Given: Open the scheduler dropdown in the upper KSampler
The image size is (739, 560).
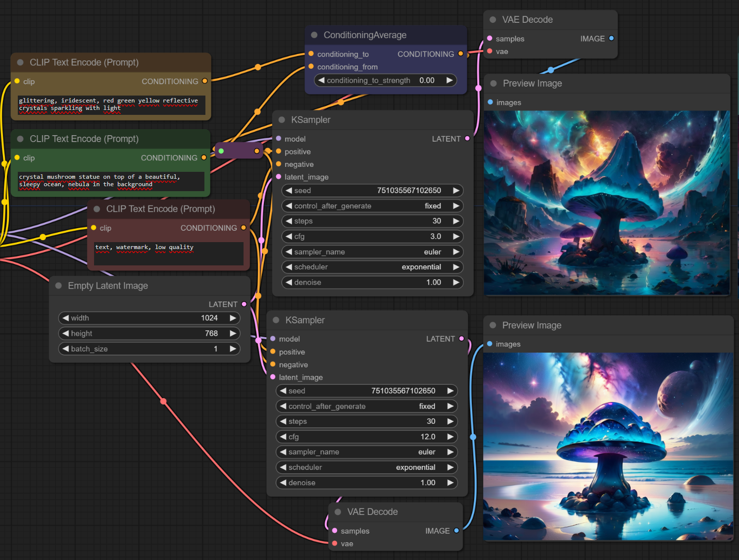Looking at the screenshot, I should [x=372, y=267].
